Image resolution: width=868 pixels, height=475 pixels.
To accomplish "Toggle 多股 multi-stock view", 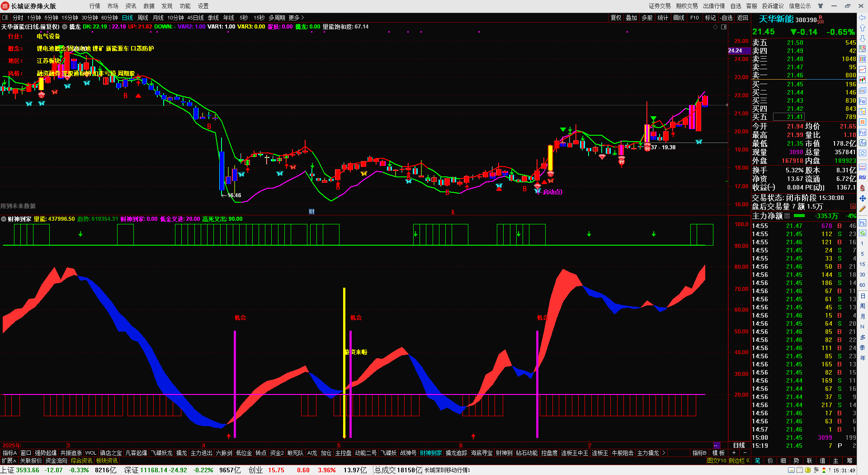I will 647,18.
